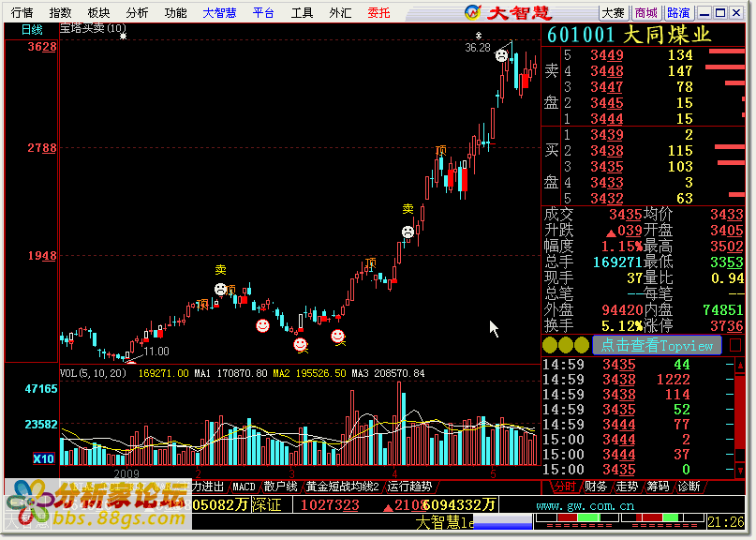Click the 日线 period label
The width and height of the screenshot is (756, 540).
32,30
